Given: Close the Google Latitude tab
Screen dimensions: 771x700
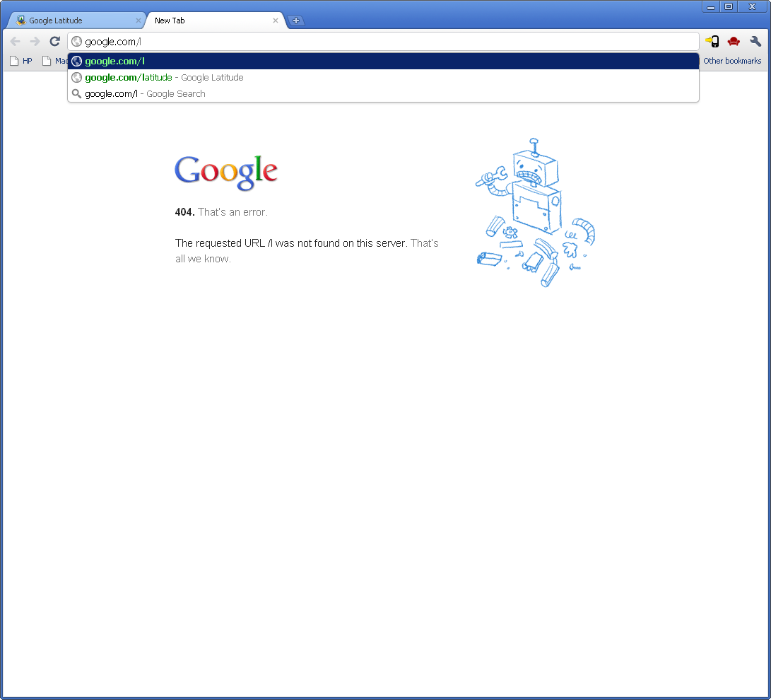Looking at the screenshot, I should pos(139,21).
